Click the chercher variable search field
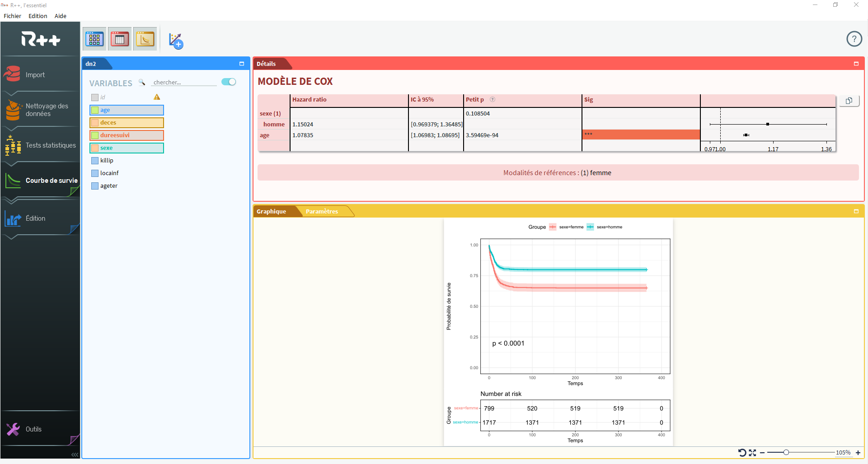Viewport: 868px width, 464px height. [183, 82]
